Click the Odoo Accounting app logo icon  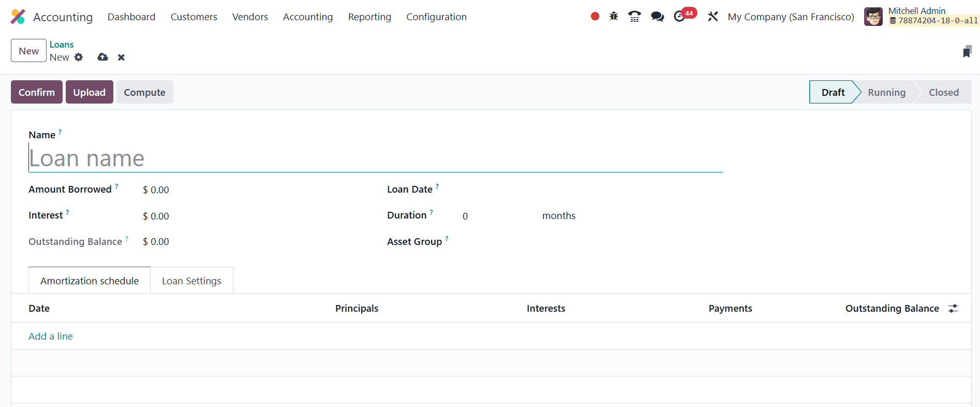click(18, 17)
